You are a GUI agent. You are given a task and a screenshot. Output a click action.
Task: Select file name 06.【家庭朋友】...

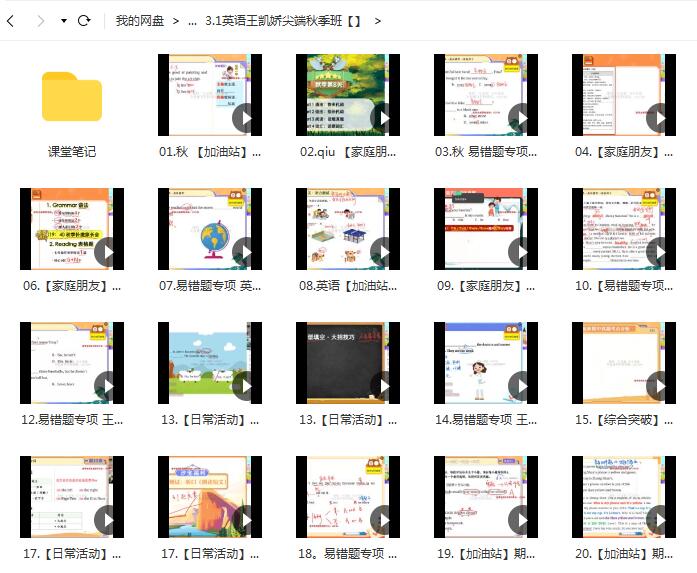point(72,285)
